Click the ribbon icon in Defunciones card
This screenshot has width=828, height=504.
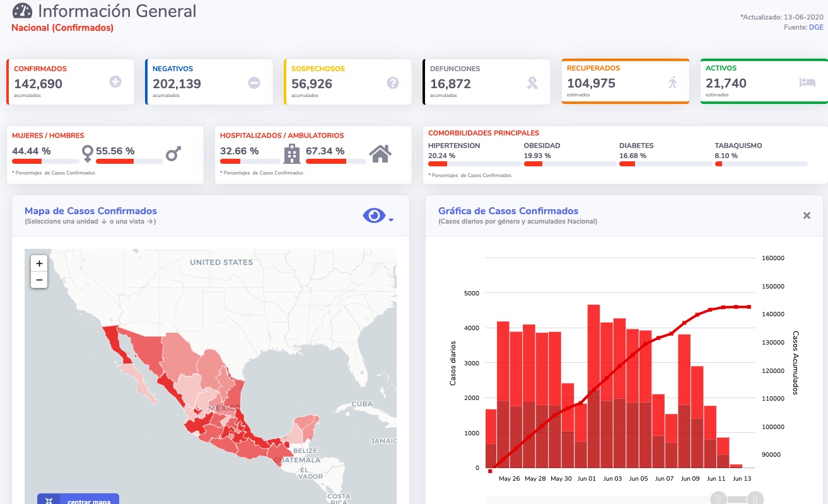(x=533, y=83)
